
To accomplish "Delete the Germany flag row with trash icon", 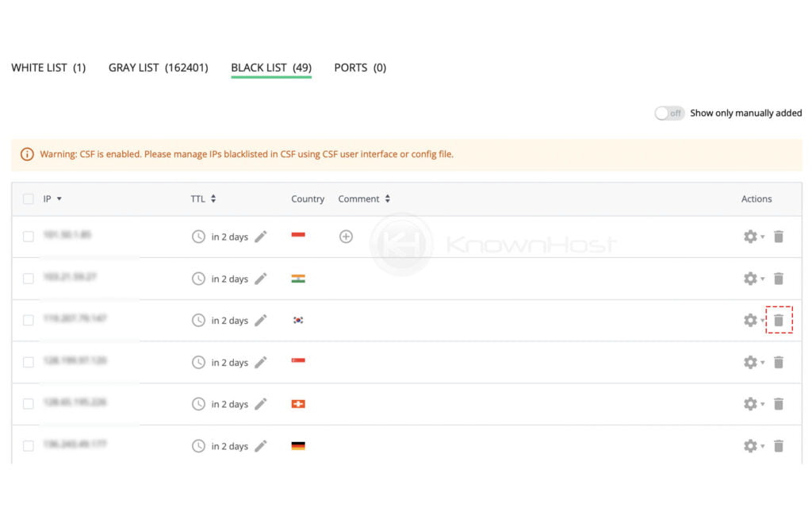I will (779, 446).
